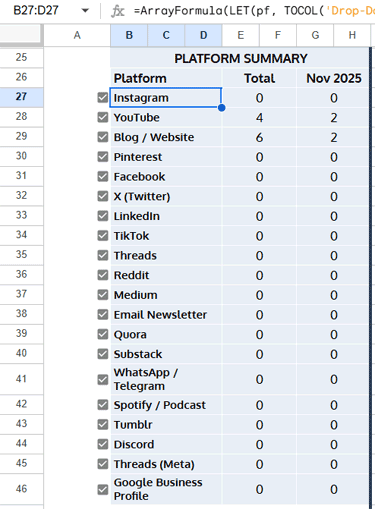Select the WhatsApp / Telegram cell
The width and height of the screenshot is (375, 509).
(166, 379)
